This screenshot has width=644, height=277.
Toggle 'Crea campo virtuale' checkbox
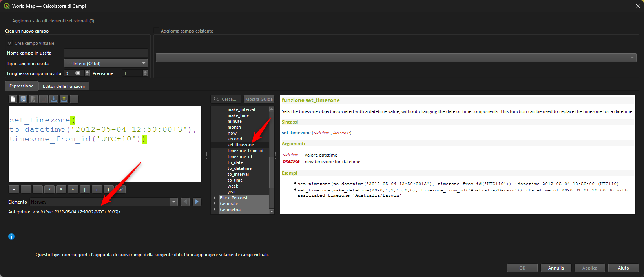click(10, 43)
